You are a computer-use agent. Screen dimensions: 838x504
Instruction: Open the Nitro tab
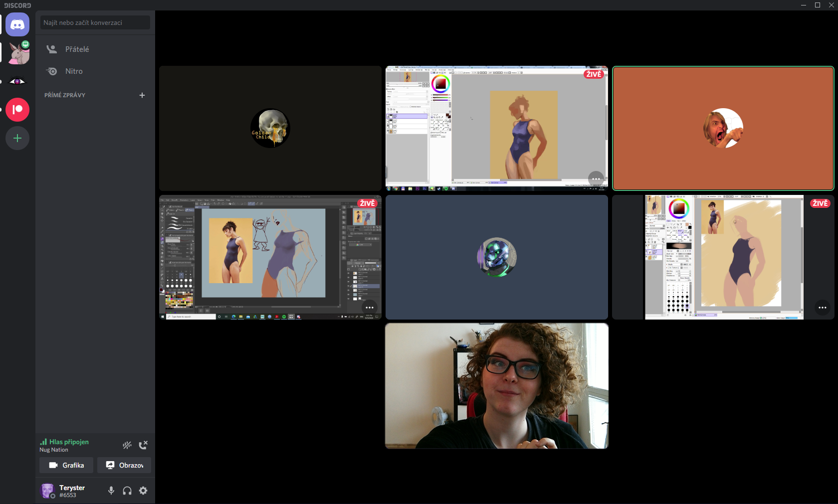pyautogui.click(x=74, y=71)
